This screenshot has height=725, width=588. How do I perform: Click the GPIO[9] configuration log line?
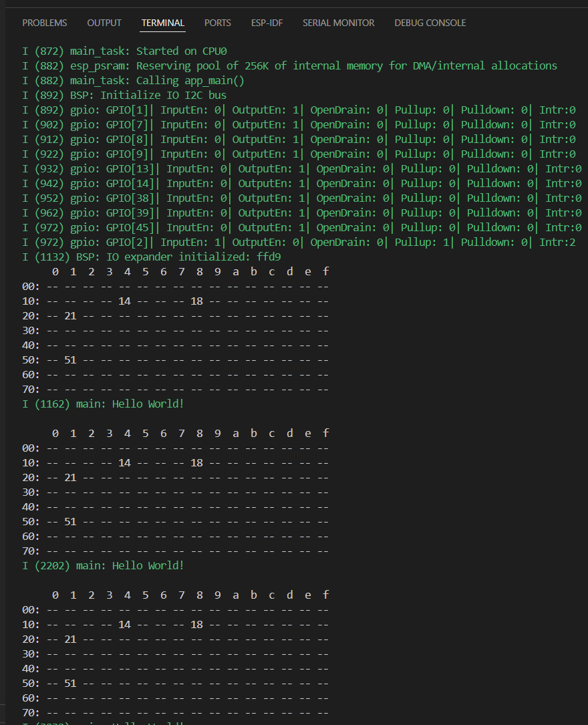click(299, 154)
